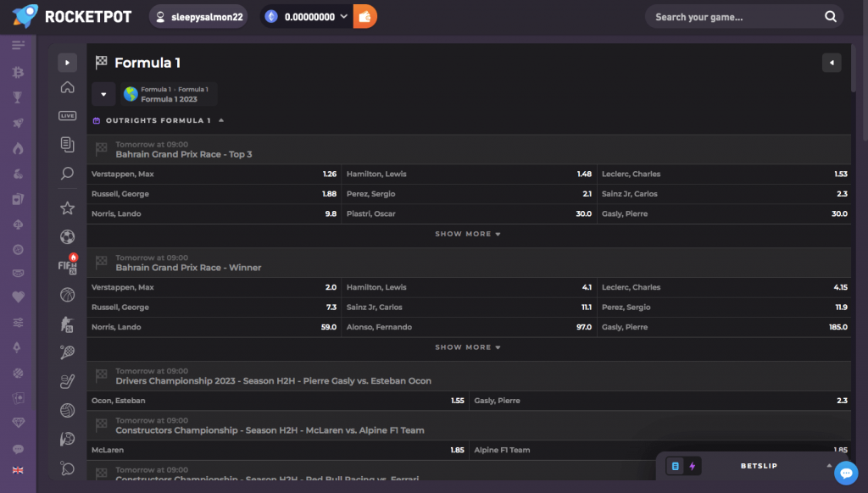Bet on Hamilton Top 3 at 1.48
The image size is (868, 493).
click(469, 174)
